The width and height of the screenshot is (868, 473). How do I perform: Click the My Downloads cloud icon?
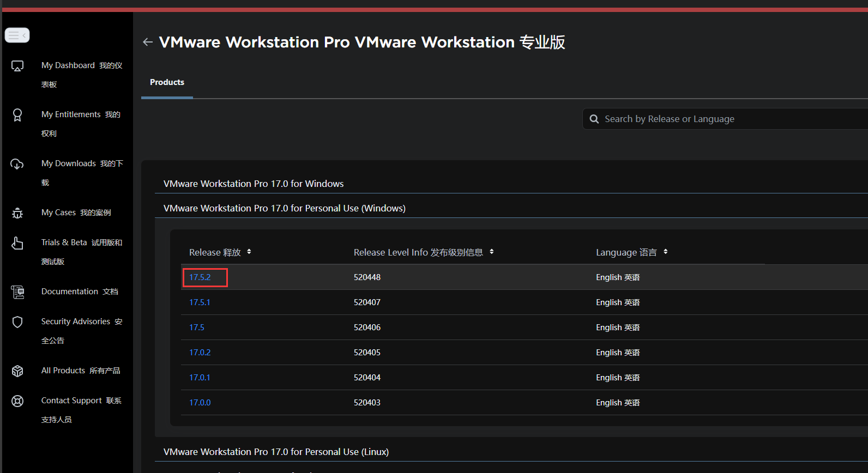(17, 164)
